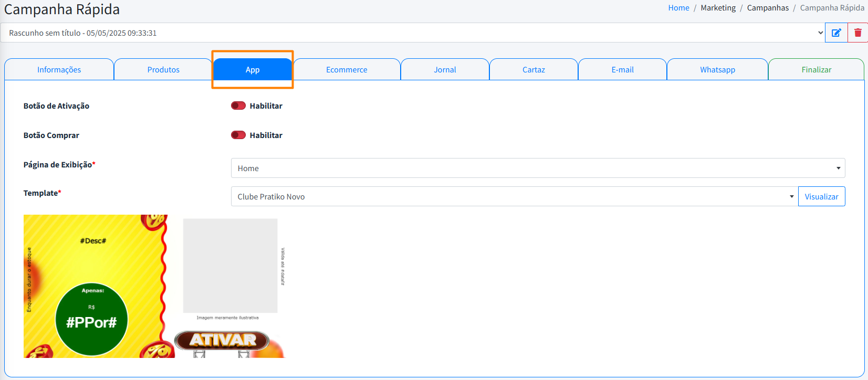Screen dimensions: 868x380
Task: Click the ATIVAR button in template preview
Action: (x=222, y=340)
